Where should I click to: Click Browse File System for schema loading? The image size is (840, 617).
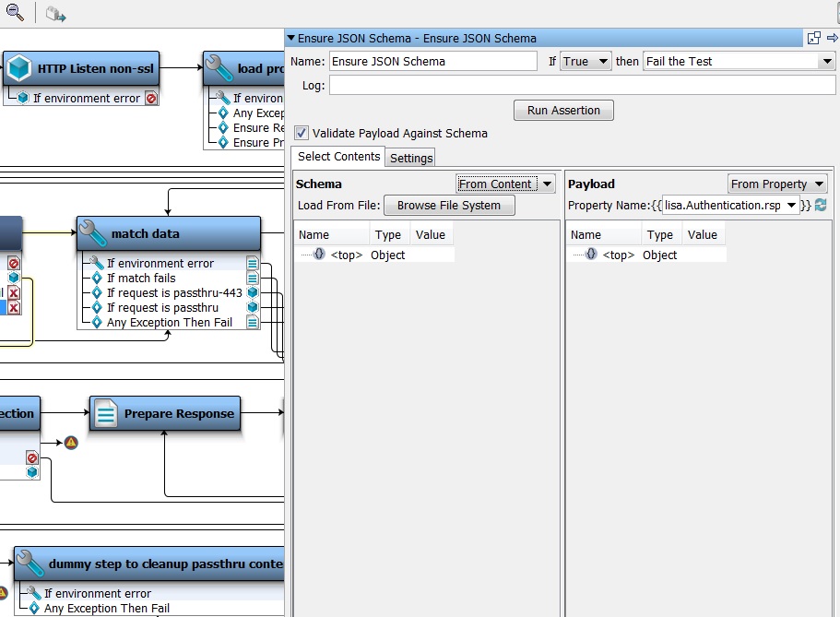pyautogui.click(x=449, y=205)
